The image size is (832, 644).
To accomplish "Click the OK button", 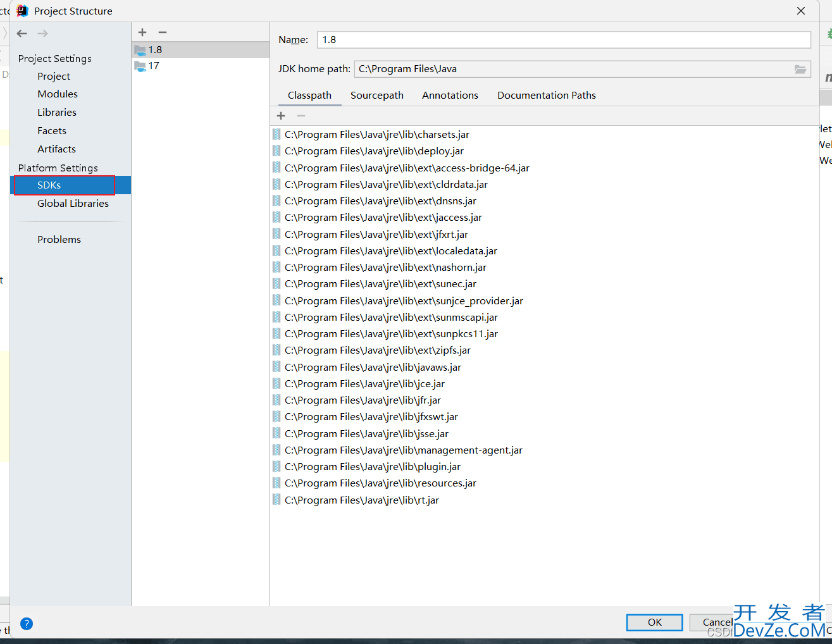I will (655, 622).
